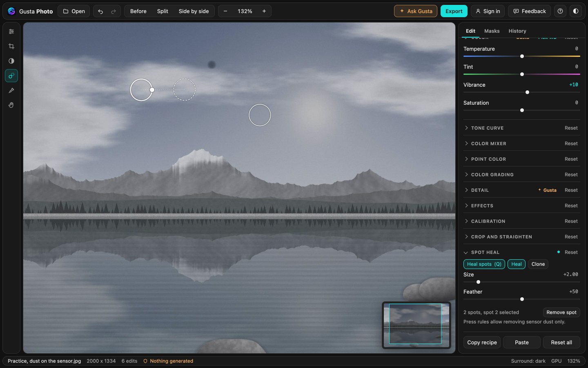Click Ask Gusta
The image size is (588, 368).
coord(416,11)
